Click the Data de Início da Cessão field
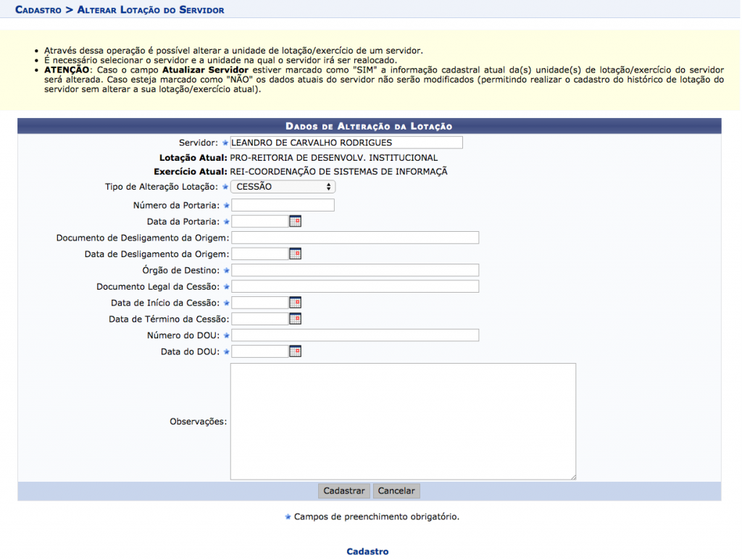The height and width of the screenshot is (560, 742). 259,303
